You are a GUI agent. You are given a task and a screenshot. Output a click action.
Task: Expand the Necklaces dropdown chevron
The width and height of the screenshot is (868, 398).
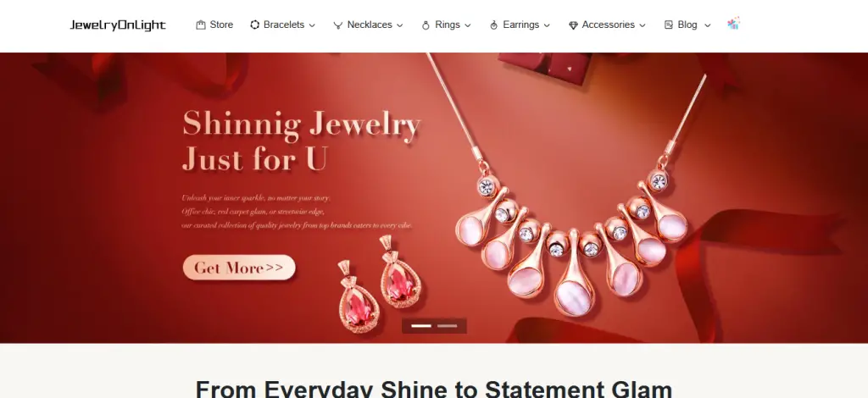tap(400, 25)
